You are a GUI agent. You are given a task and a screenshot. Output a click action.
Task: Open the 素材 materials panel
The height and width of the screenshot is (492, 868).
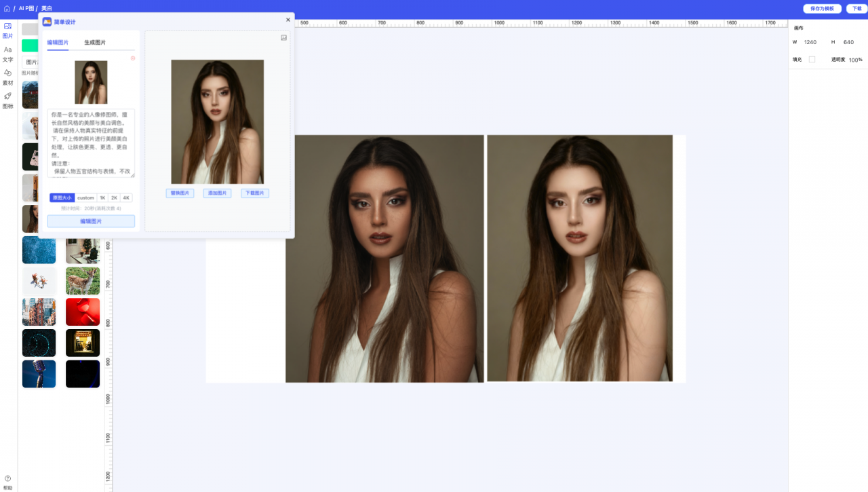(7, 77)
